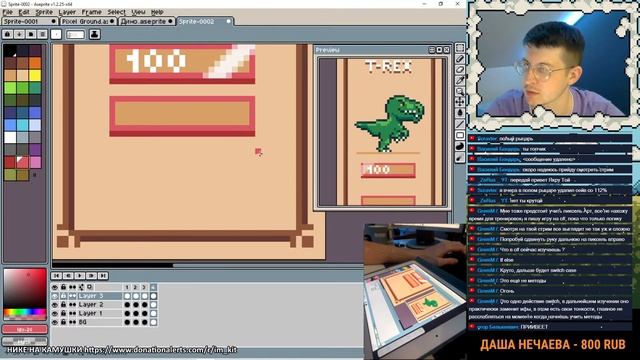Select the Pencil tool

click(x=460, y=59)
